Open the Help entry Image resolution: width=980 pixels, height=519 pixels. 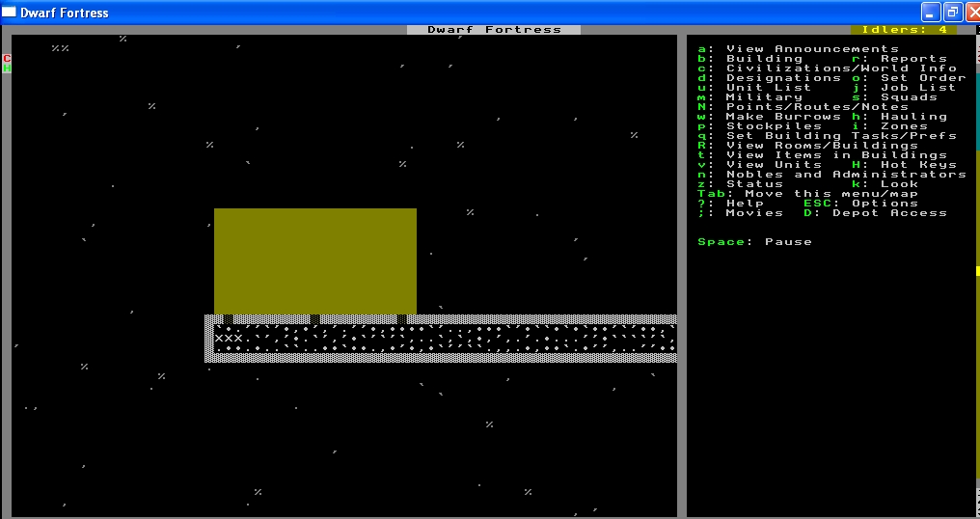[731, 204]
